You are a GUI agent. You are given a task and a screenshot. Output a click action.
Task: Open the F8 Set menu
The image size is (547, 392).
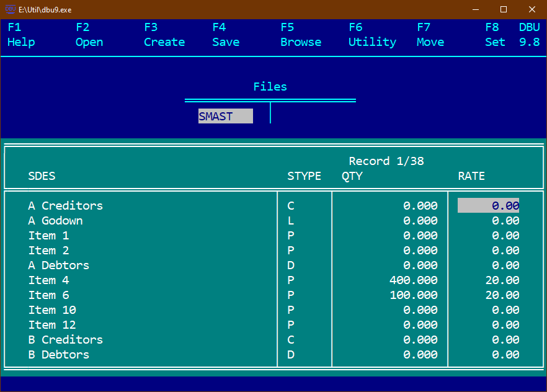tap(495, 35)
